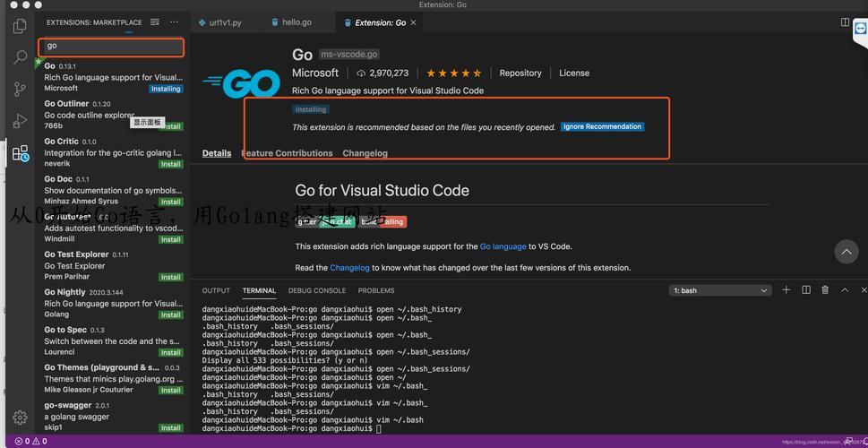Open the Go language hyperlink
This screenshot has height=448, width=868.
pos(503,246)
